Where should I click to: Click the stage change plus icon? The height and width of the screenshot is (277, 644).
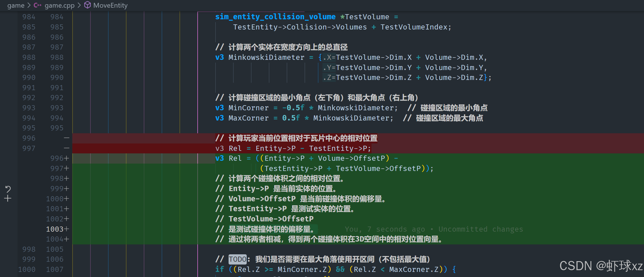[8, 198]
